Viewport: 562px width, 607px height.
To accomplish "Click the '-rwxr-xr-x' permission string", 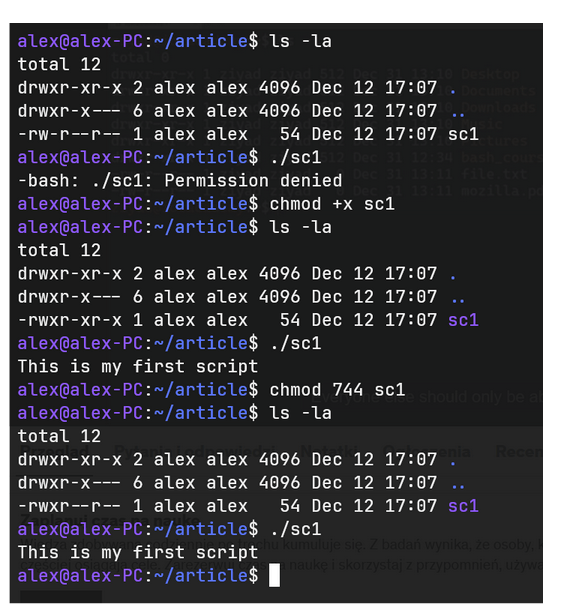I will 70,320.
